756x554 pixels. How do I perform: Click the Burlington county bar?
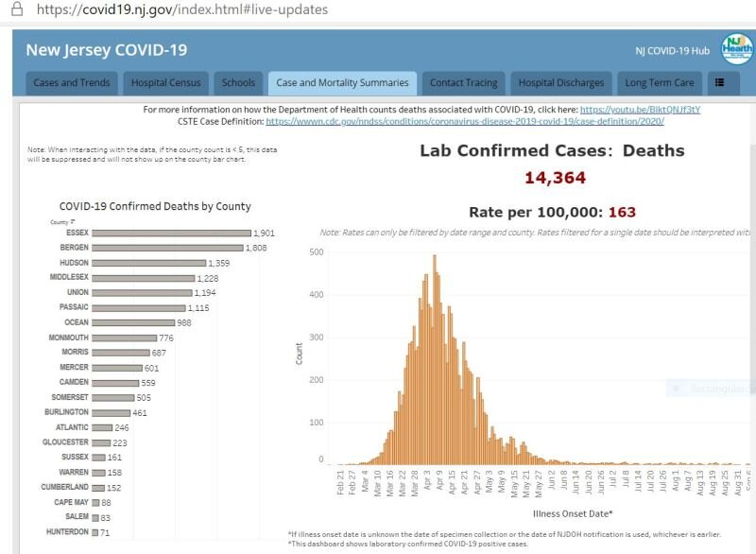112,413
